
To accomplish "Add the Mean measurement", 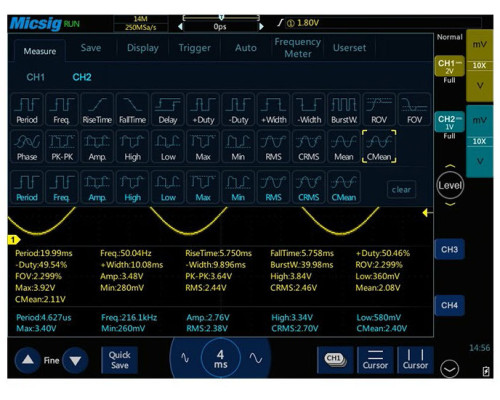I will coord(344,147).
